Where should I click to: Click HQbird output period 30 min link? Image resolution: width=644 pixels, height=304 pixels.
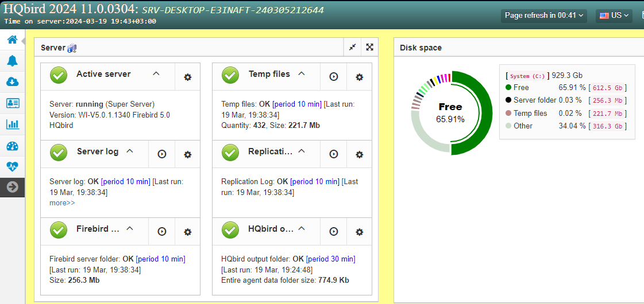pos(331,259)
